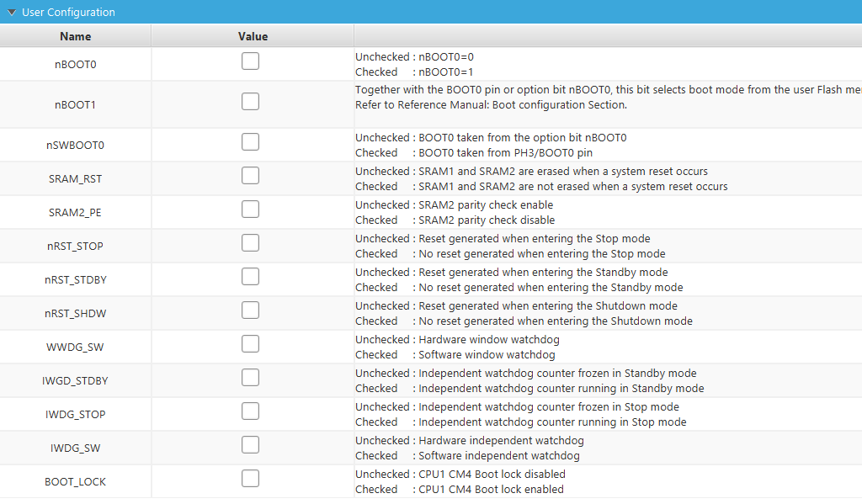Check the nRST_STOP option
862x504 pixels.
250,243
